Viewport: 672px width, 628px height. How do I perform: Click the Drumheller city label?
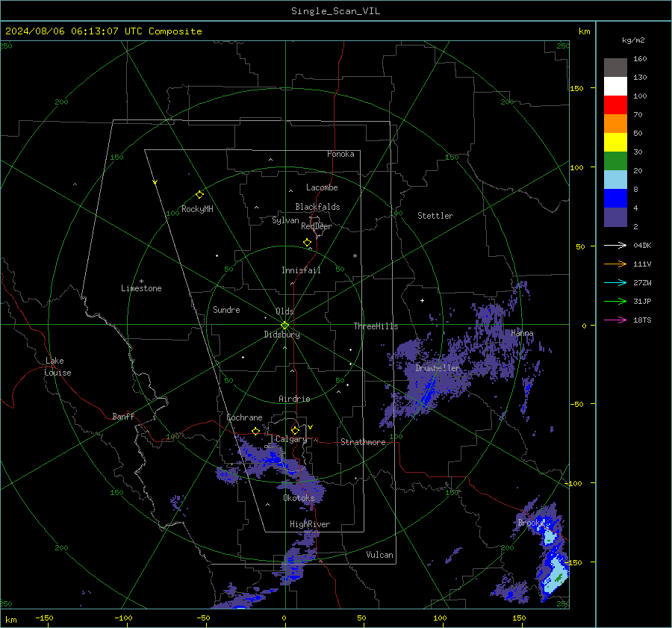437,368
